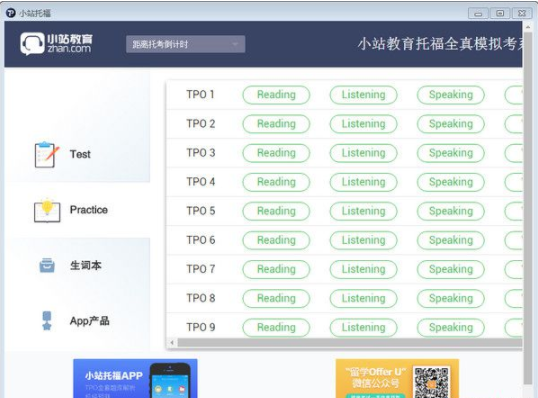
Task: Open the Test section in sidebar
Action: [x=80, y=154]
